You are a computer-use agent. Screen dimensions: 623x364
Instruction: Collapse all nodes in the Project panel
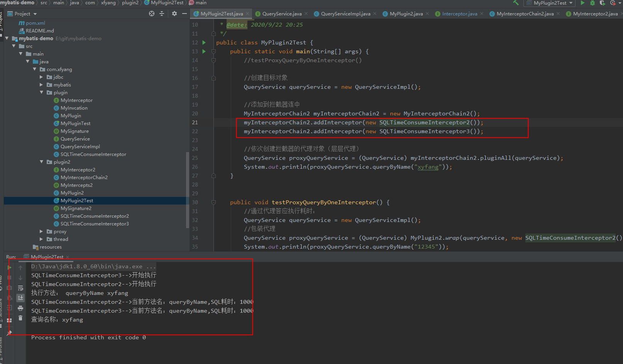[x=162, y=14]
